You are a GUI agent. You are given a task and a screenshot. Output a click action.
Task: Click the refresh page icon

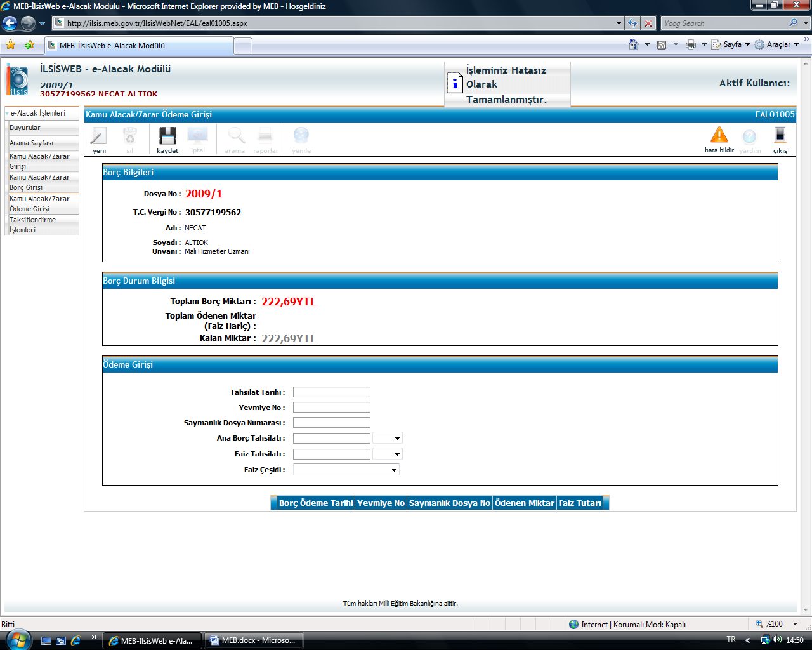point(632,23)
